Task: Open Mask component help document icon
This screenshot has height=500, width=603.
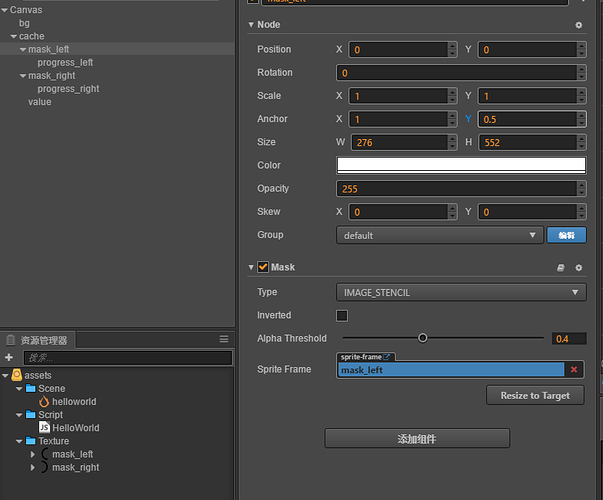Action: 561,268
